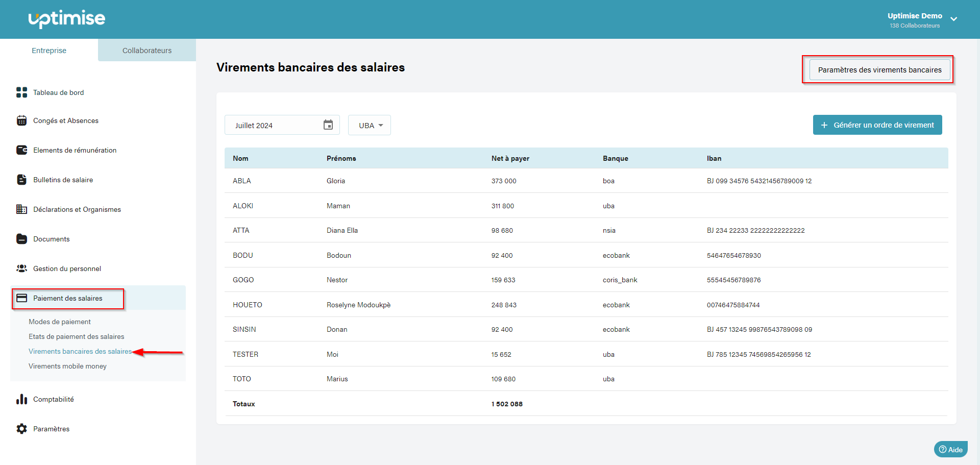The width and height of the screenshot is (980, 465).
Task: Click the Elements de rémunération wallet icon
Action: coord(21,150)
